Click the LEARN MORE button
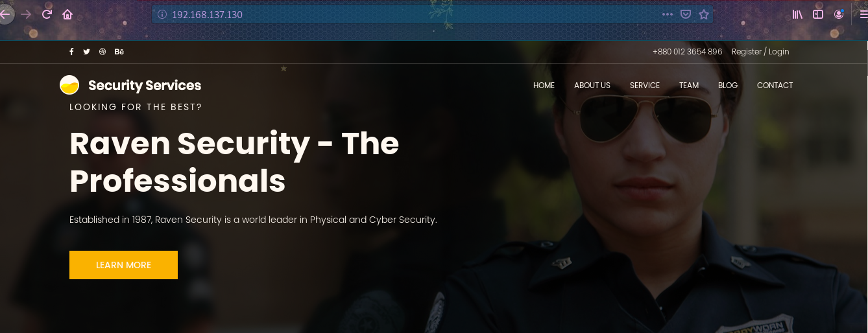Image resolution: width=868 pixels, height=333 pixels. [123, 265]
